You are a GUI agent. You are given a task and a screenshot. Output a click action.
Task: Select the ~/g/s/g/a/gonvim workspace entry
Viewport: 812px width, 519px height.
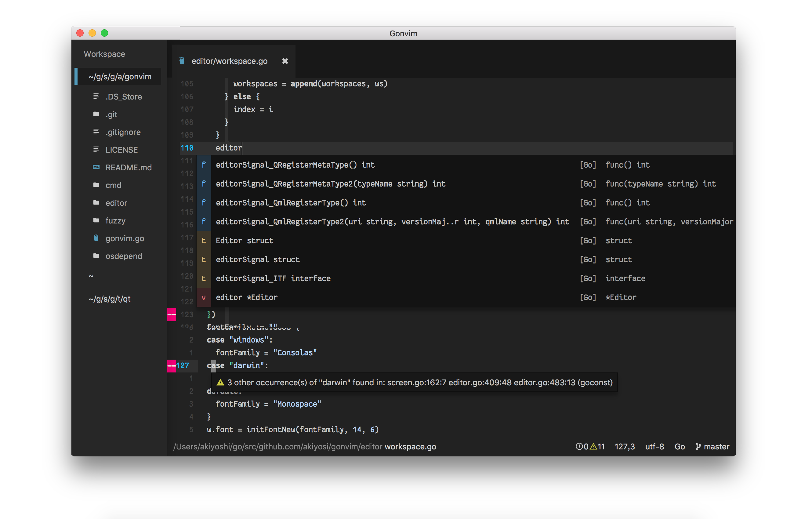[x=120, y=77]
